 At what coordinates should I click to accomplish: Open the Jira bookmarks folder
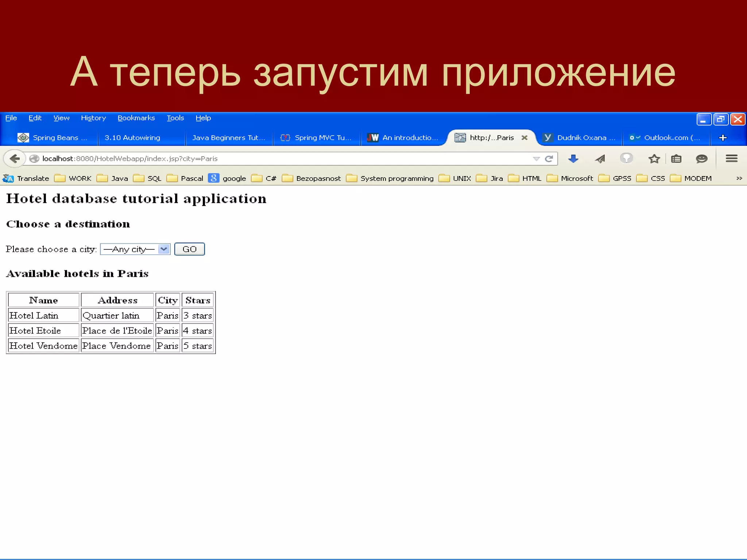pos(489,178)
